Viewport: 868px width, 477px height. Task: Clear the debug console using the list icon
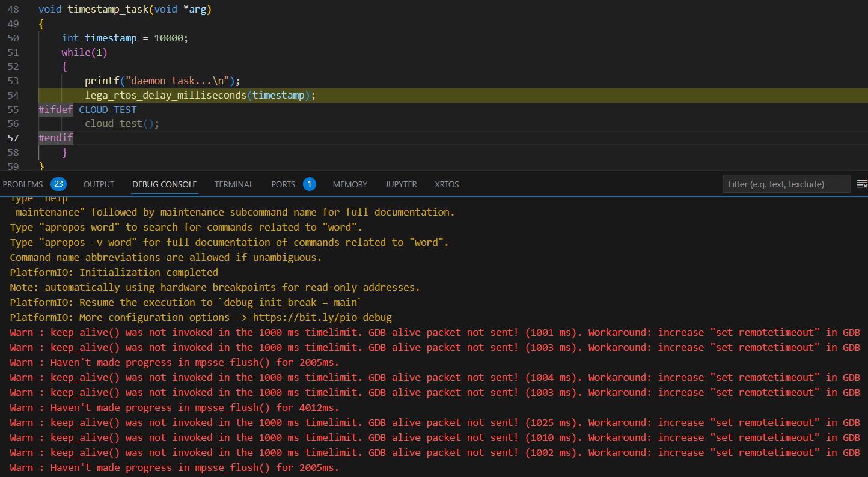[861, 184]
